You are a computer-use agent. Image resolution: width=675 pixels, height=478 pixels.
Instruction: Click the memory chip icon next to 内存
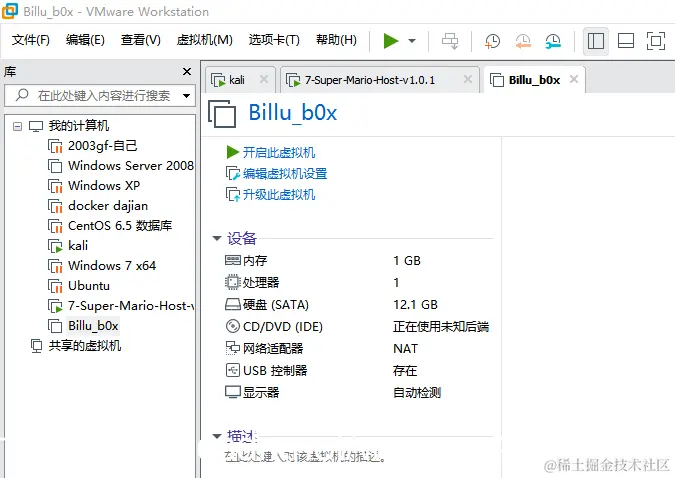tap(232, 260)
